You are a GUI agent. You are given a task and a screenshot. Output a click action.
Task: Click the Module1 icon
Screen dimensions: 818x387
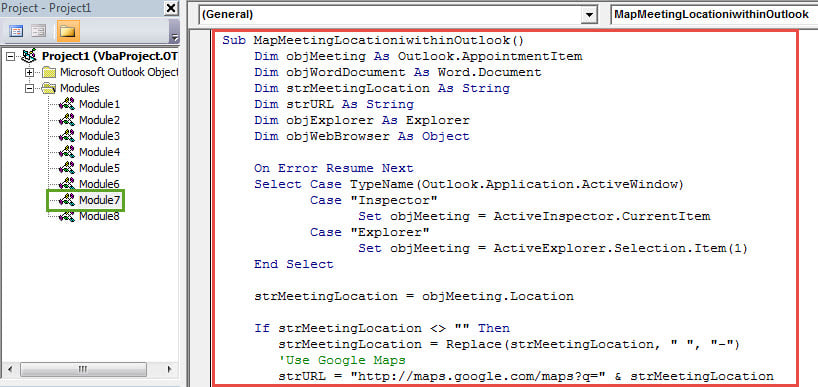click(68, 104)
